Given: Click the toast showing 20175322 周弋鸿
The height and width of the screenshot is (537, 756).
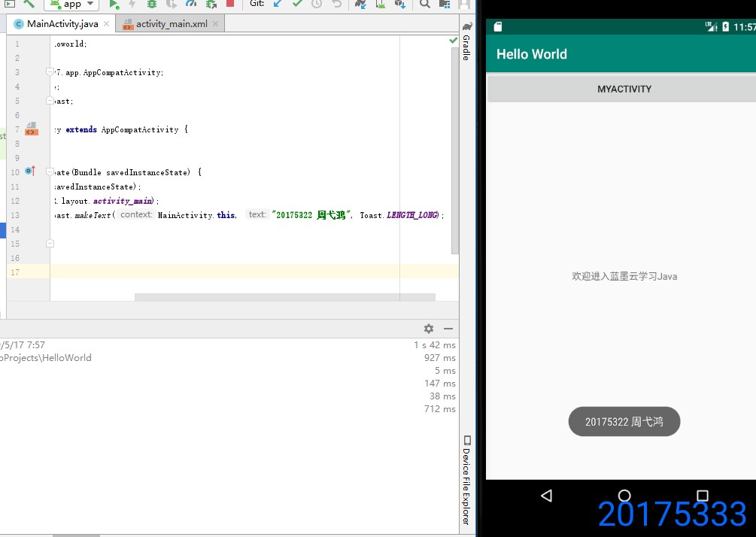Looking at the screenshot, I should coord(624,422).
